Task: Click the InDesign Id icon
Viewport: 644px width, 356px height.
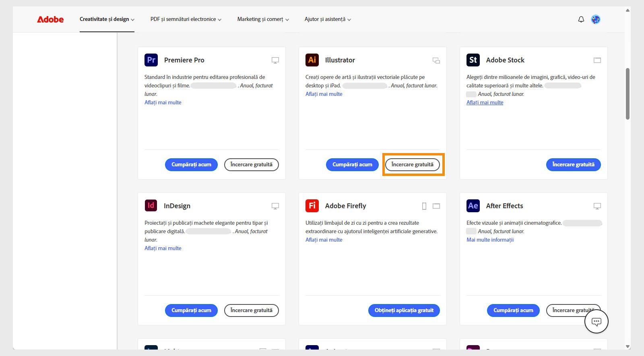Action: (151, 205)
